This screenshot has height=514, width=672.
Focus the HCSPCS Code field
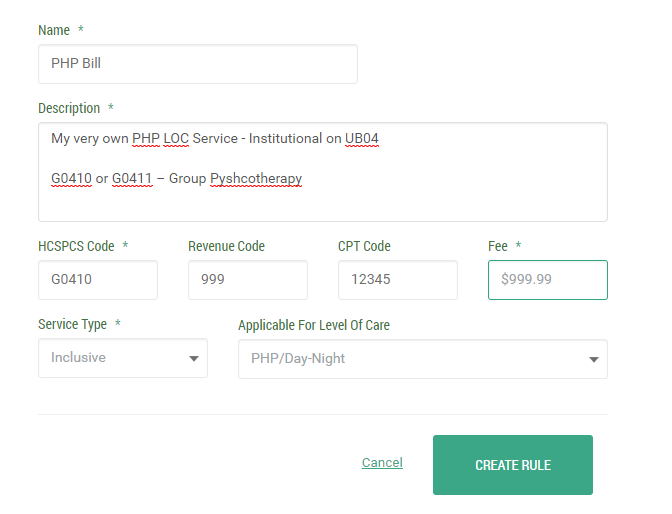coord(98,280)
